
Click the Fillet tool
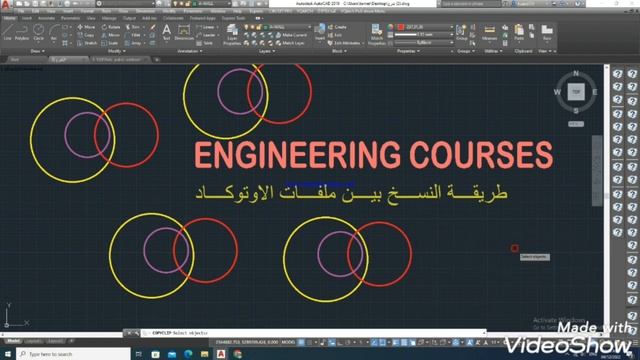(133, 35)
